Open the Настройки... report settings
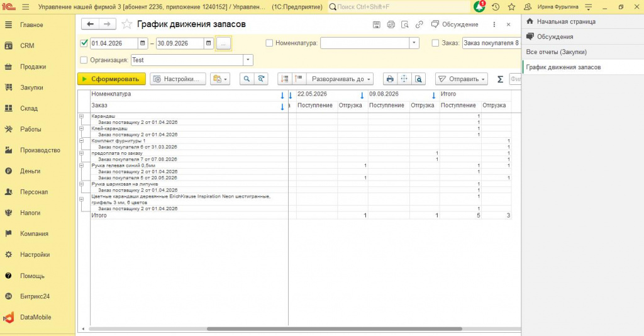Viewport: 644px width, 336px height. click(x=178, y=79)
